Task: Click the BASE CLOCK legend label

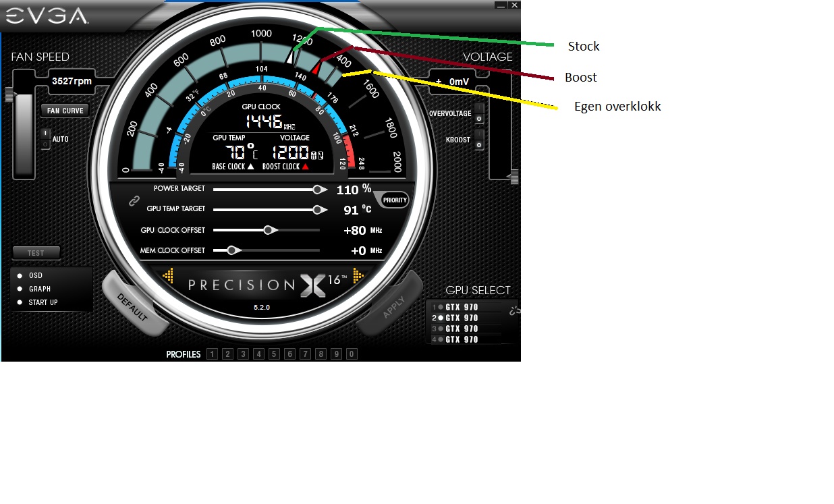Action: [x=233, y=167]
